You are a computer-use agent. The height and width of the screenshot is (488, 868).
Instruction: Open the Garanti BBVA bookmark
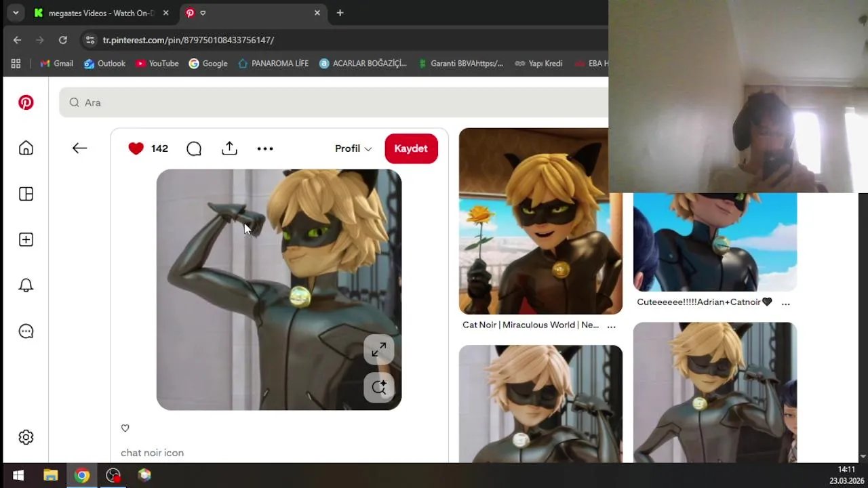tap(460, 63)
